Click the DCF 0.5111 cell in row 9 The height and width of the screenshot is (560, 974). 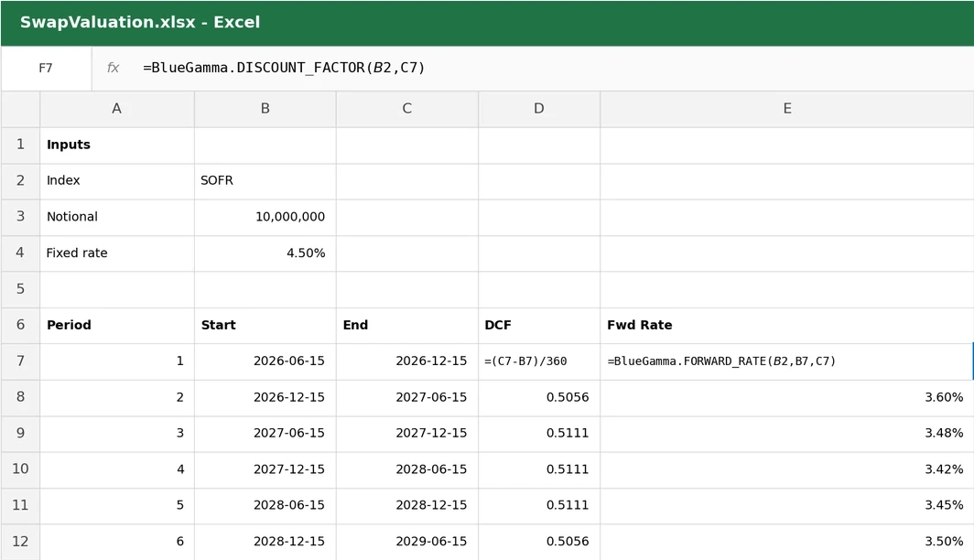point(539,434)
